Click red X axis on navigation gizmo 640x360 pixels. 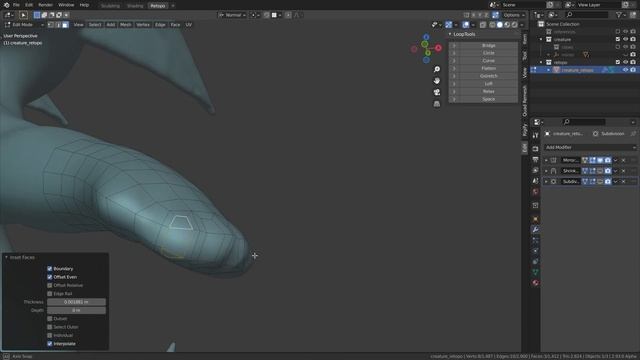[x=438, y=48]
